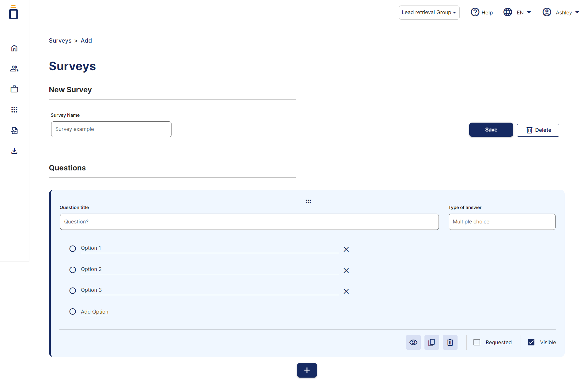Remove Option 1 with its X
The image size is (588, 392).
(346, 249)
